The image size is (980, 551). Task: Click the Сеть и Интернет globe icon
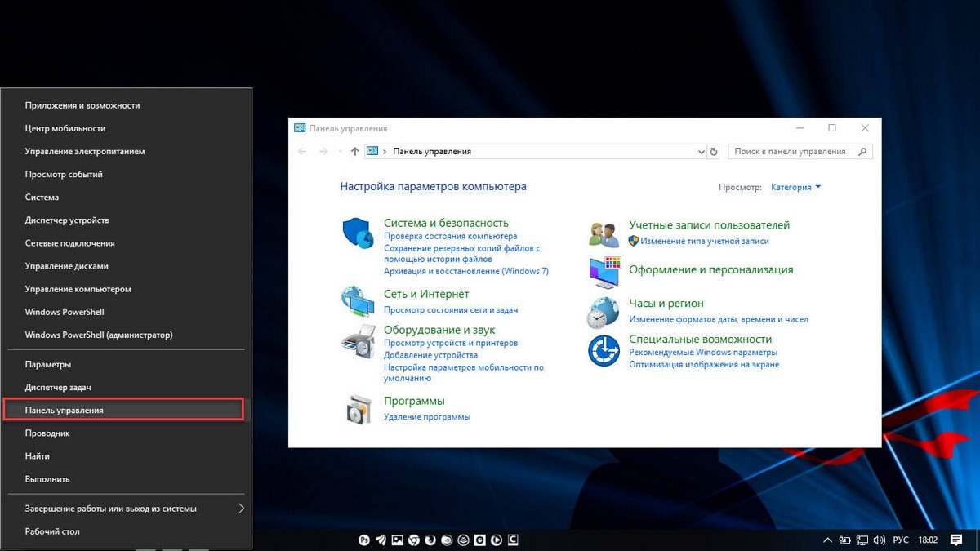tap(357, 301)
